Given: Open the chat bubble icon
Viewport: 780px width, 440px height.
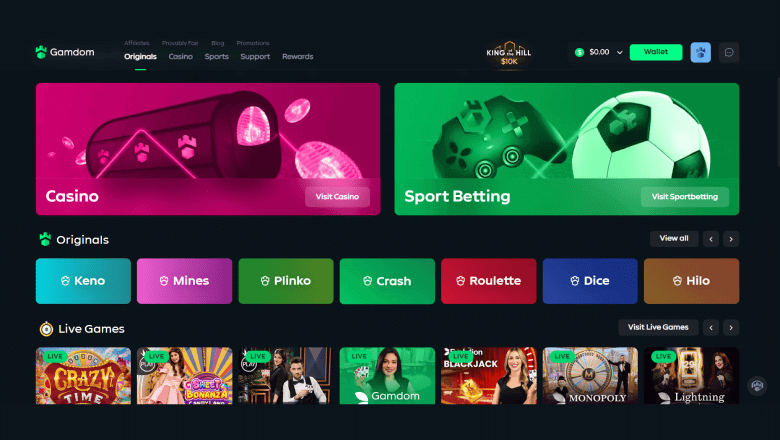Looking at the screenshot, I should [729, 52].
